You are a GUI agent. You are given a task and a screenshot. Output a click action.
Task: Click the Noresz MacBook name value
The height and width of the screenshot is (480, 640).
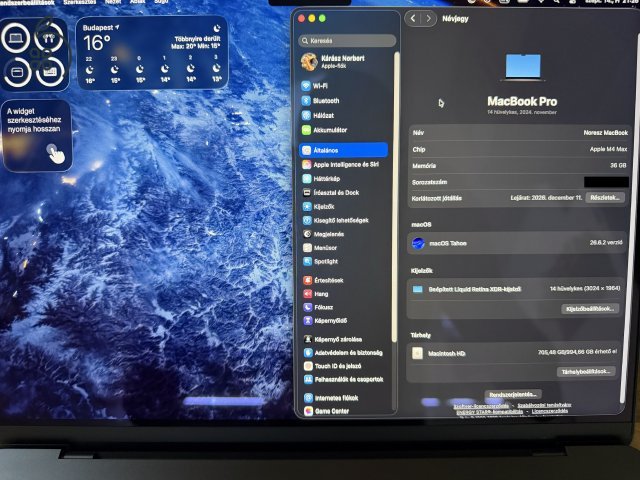click(606, 133)
